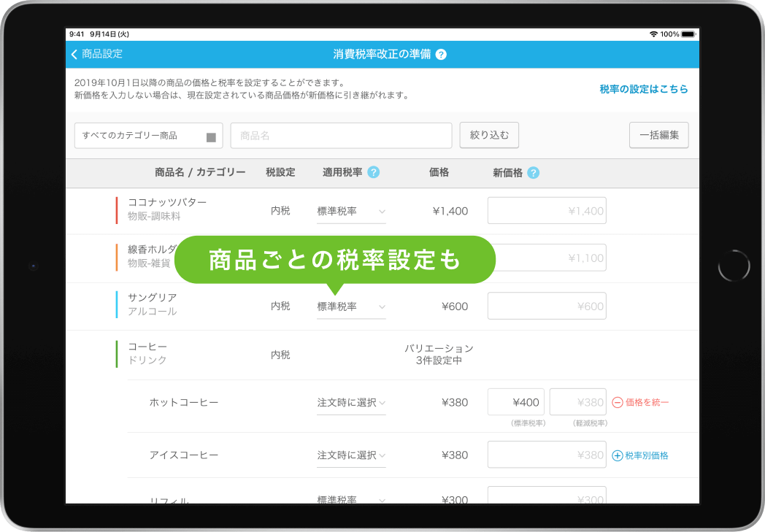Image resolution: width=765 pixels, height=532 pixels.
Task: Tap the minus icon for 価格を統一
Action: click(618, 402)
